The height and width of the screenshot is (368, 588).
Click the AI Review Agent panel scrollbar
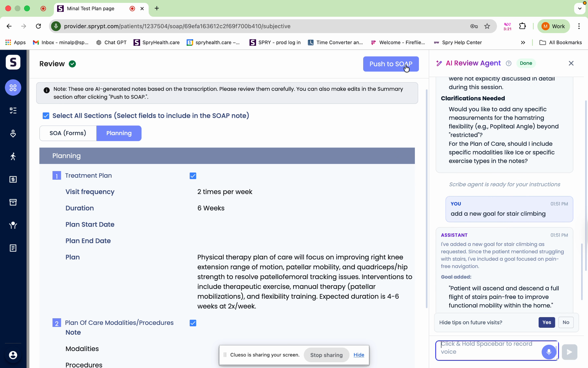point(582,272)
